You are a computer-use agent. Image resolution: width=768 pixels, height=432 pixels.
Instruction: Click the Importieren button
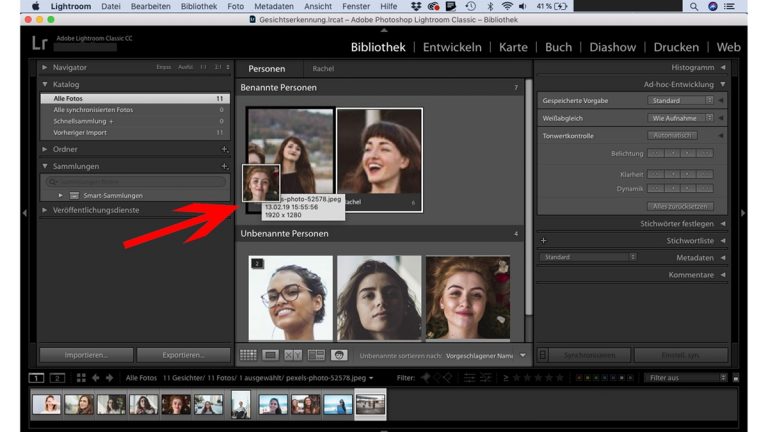click(x=85, y=355)
